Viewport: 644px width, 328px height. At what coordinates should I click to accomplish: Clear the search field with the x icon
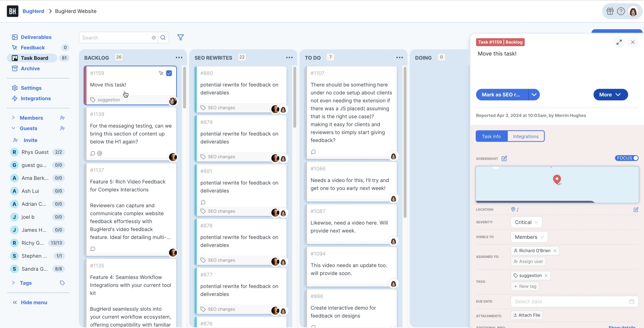point(153,38)
